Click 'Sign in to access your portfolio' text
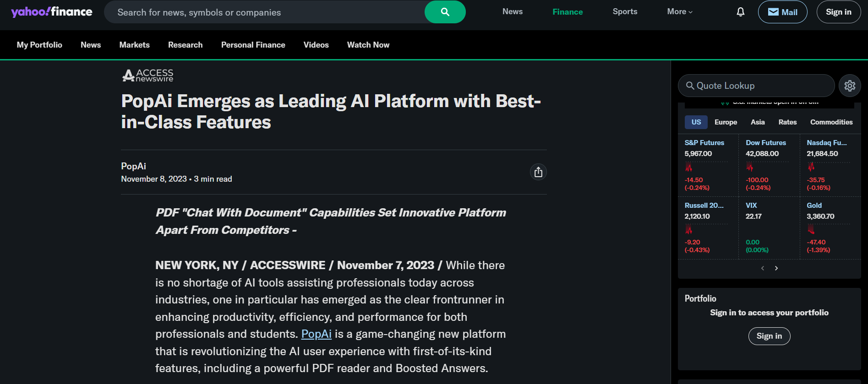Viewport: 868px width, 384px height. tap(769, 313)
